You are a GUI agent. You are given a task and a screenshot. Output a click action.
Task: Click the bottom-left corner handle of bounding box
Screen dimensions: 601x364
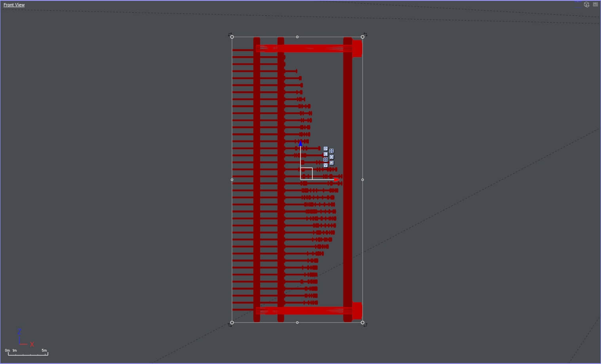pyautogui.click(x=232, y=322)
